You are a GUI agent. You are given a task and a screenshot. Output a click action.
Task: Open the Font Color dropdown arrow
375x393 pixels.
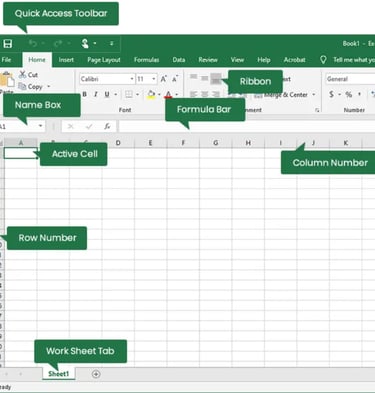[x=176, y=94]
